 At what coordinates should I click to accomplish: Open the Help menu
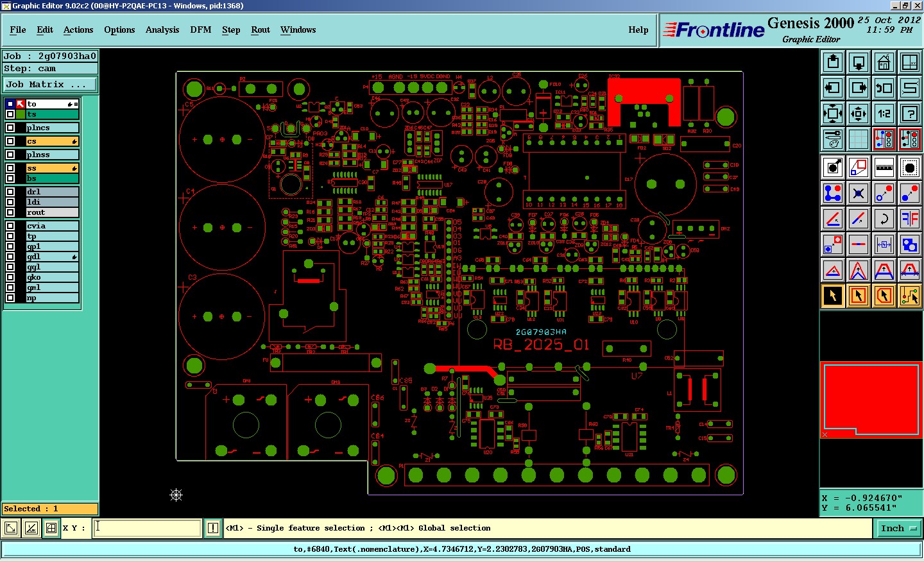click(638, 30)
